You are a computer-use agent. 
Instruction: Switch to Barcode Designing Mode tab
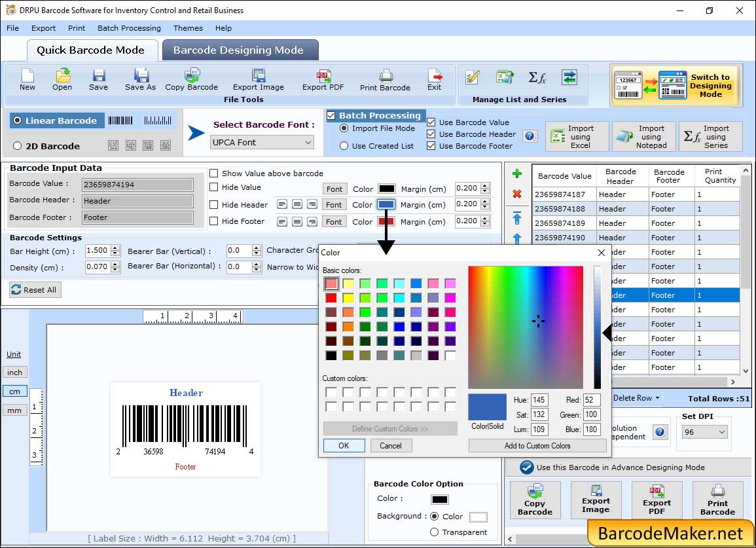pyautogui.click(x=240, y=50)
